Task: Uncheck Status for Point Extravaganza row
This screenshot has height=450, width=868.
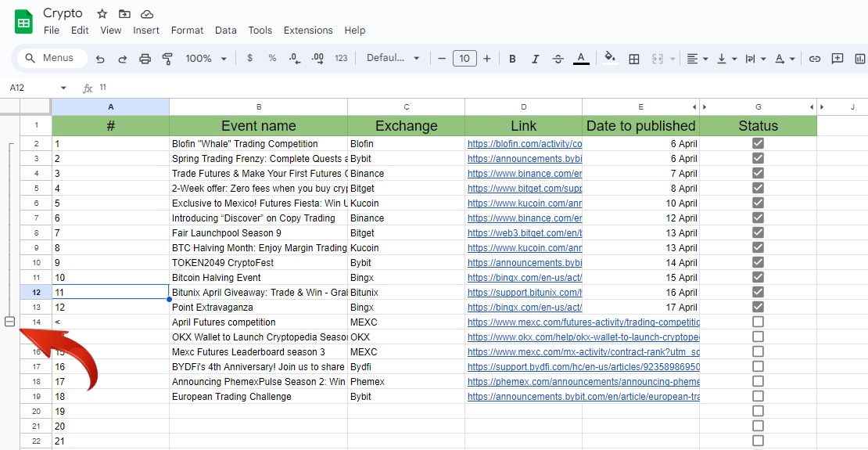Action: point(758,307)
